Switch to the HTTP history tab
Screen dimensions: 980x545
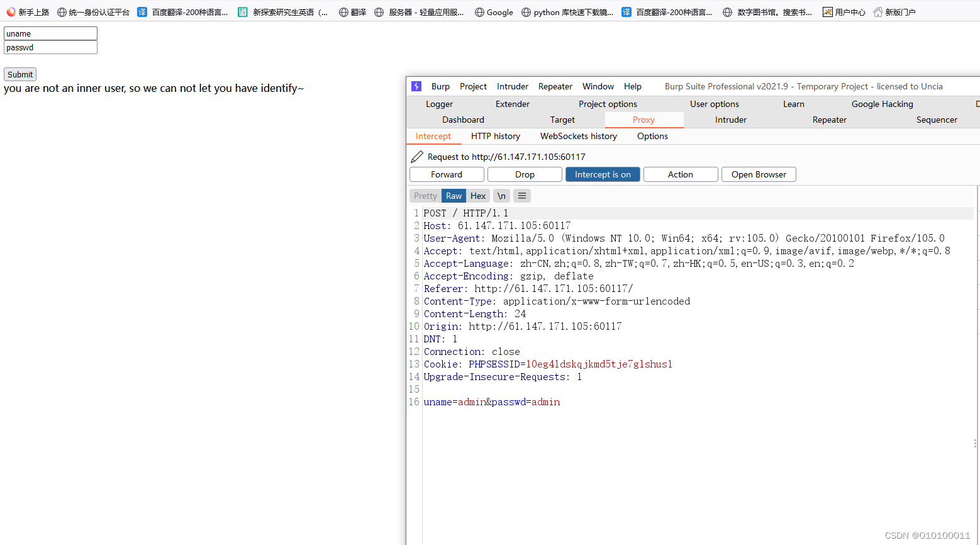pos(495,136)
